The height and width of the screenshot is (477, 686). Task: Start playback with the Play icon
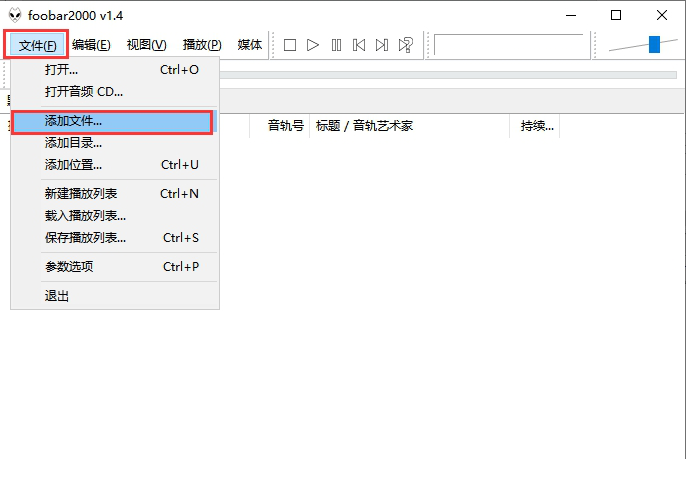point(313,45)
